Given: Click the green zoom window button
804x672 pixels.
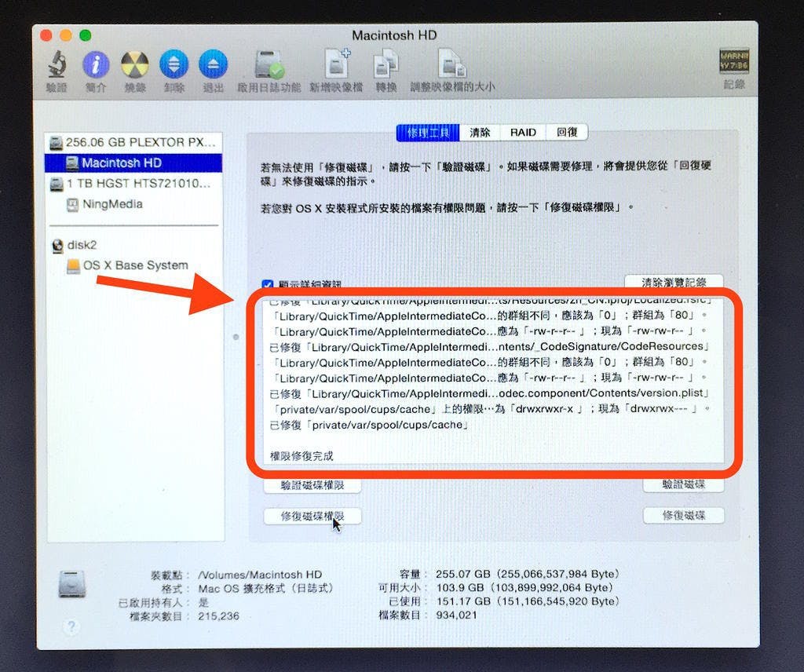Looking at the screenshot, I should (85, 35).
